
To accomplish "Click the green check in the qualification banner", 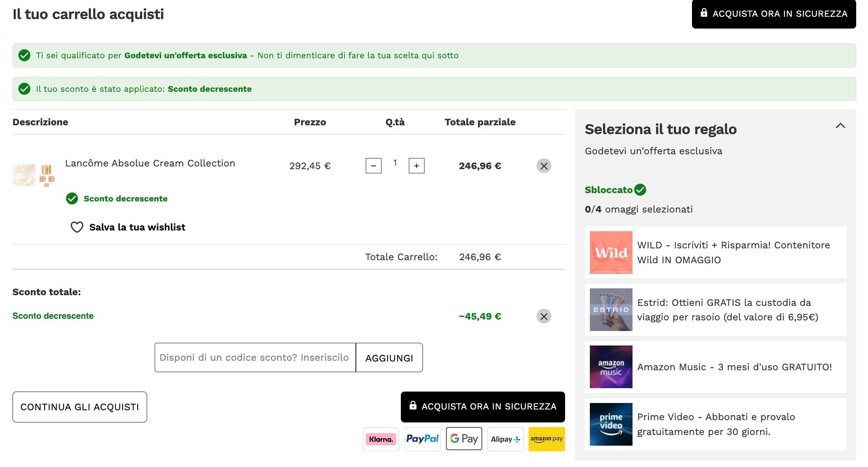I will click(x=24, y=55).
